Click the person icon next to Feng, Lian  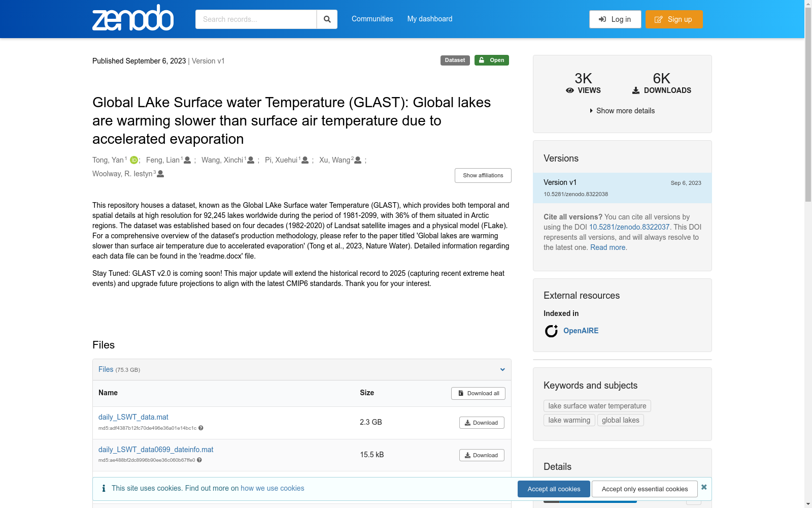187,160
